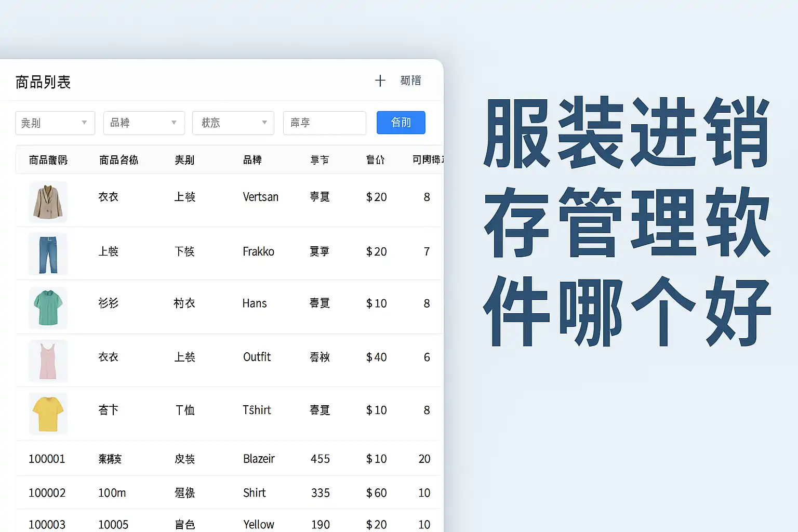Viewport: 798px width, 532px height.
Task: Click the Vertsan brand cell
Action: [x=260, y=197]
